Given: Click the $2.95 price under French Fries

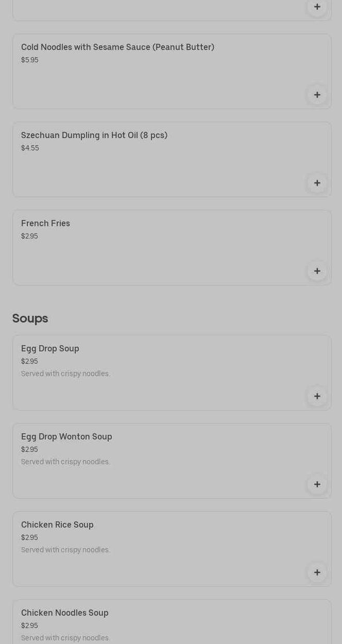Looking at the screenshot, I should point(29,236).
